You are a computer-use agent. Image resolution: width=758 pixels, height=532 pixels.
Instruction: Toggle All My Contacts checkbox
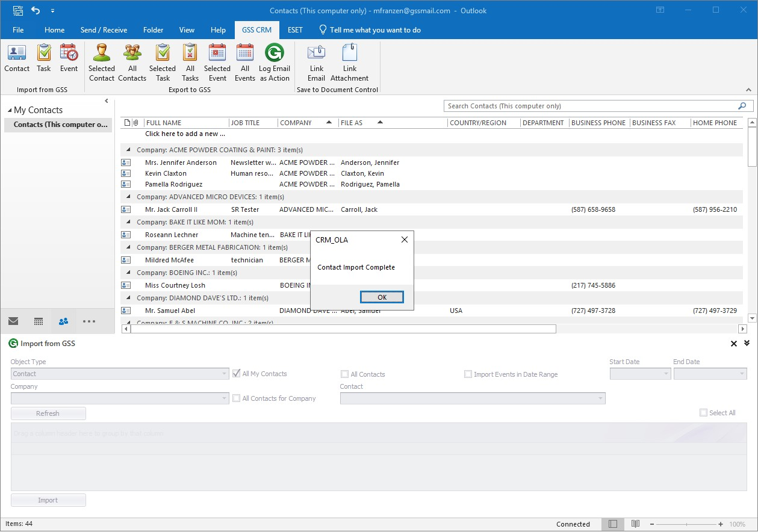237,373
